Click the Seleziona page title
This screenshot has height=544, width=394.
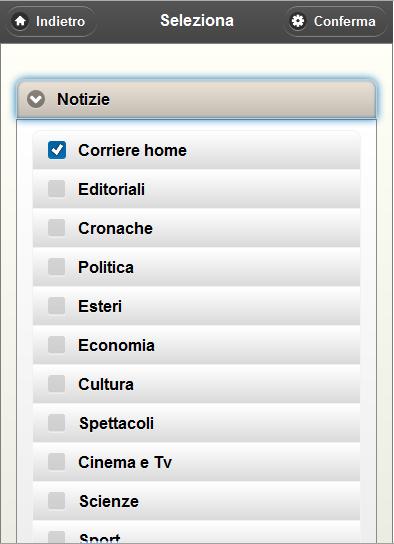pos(197,20)
